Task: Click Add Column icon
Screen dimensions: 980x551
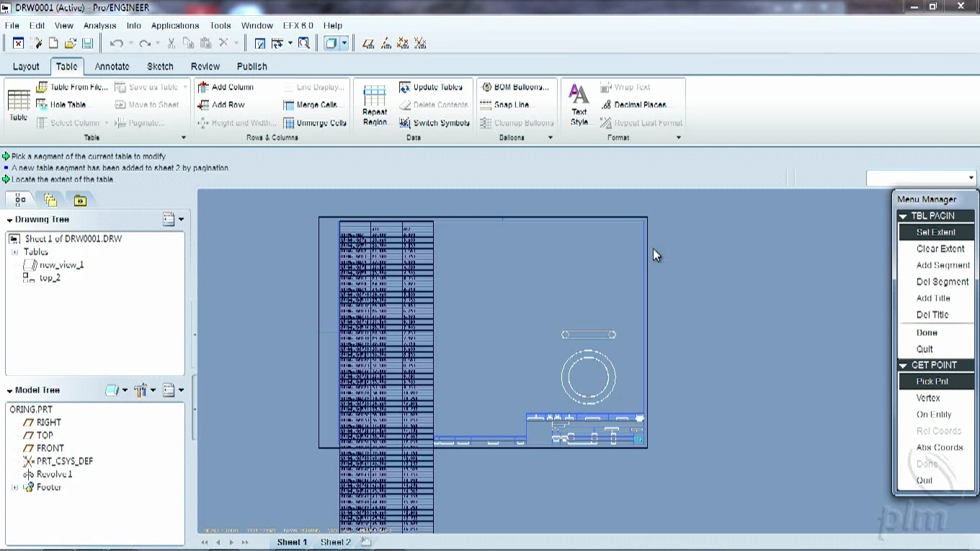Action: point(203,87)
